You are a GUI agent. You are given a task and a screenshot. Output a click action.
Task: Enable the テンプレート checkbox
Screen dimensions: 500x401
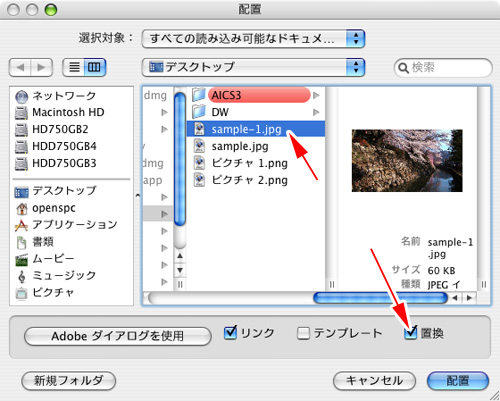pos(303,333)
